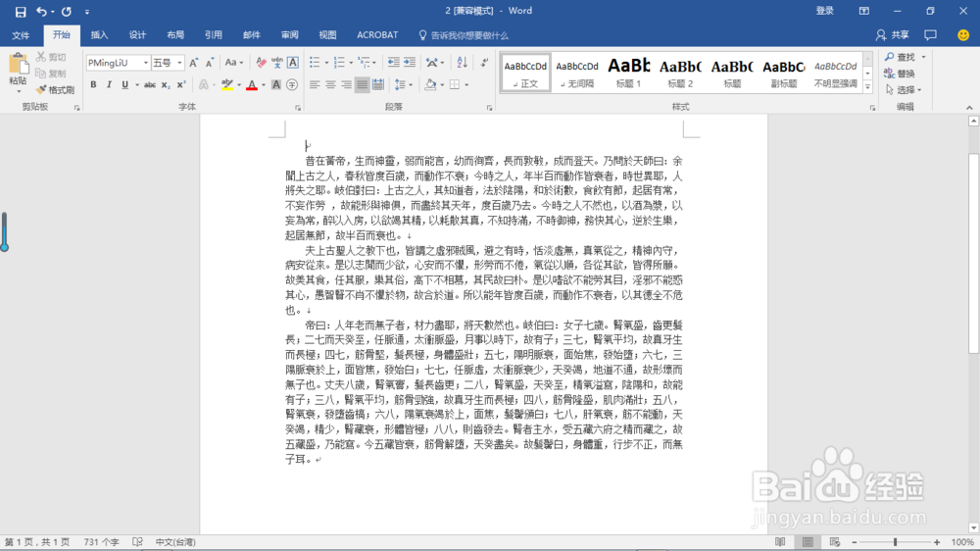Screen dimensions: 980x551
Task: Apply character shading
Action: [x=275, y=85]
